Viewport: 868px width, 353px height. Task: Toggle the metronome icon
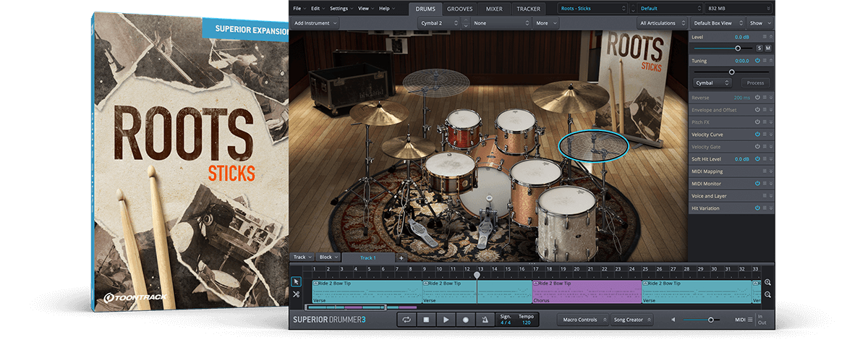485,320
